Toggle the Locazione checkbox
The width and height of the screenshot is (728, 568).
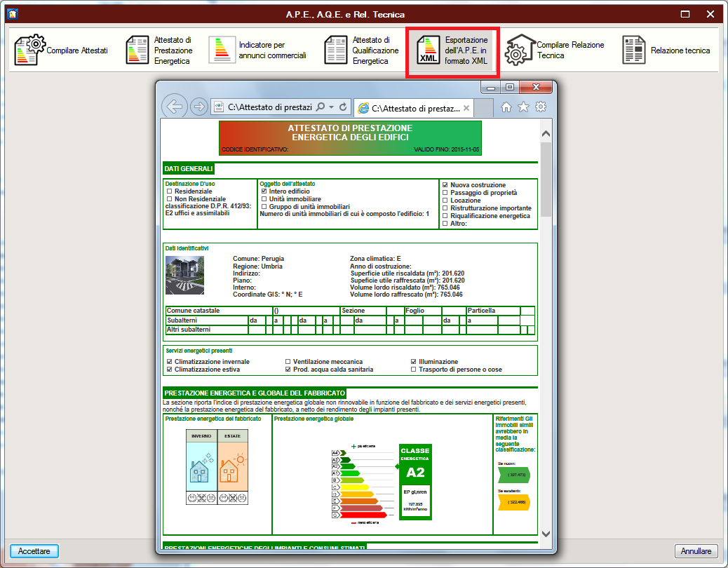click(x=445, y=201)
